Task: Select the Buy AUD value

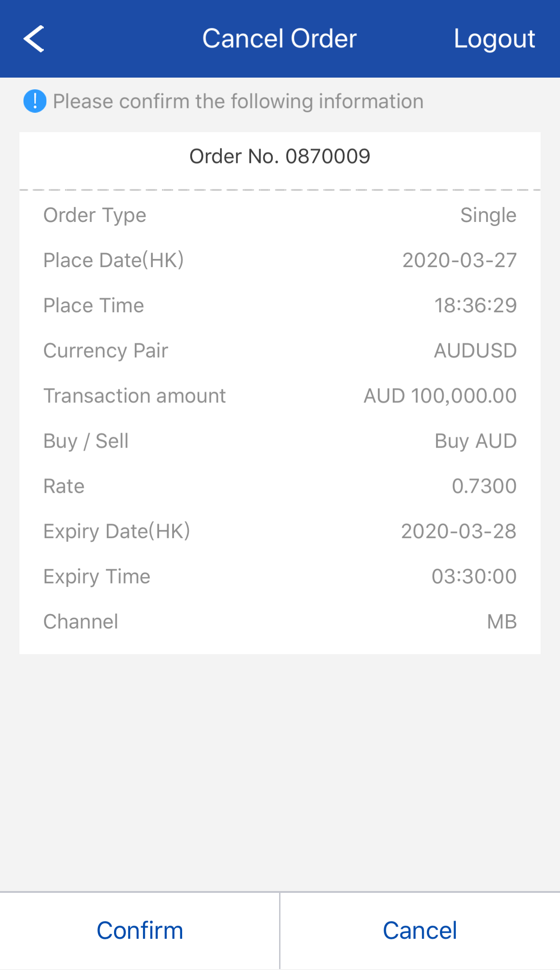Action: [475, 441]
